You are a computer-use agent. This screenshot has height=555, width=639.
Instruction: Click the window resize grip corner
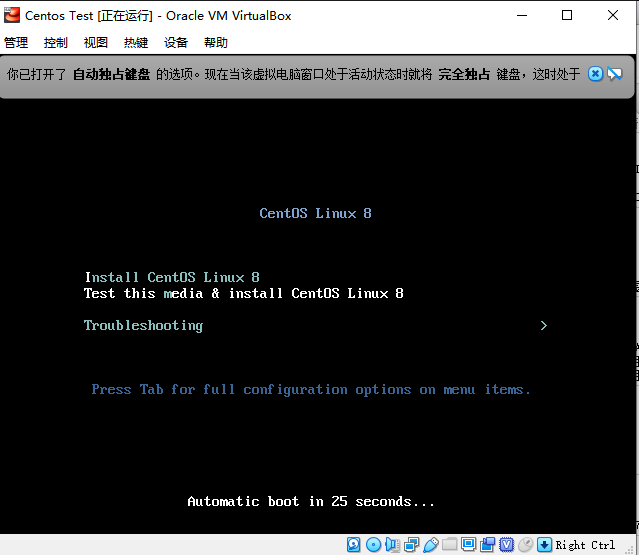coord(629,550)
